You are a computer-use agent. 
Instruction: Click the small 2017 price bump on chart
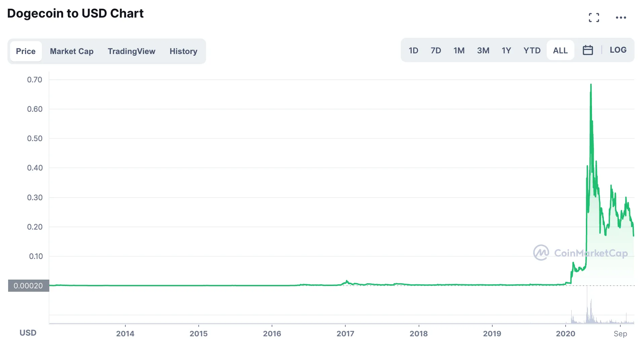[x=347, y=281]
